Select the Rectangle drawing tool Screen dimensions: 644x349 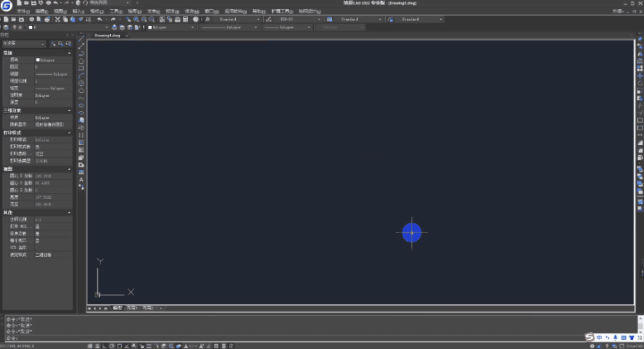pos(81,68)
